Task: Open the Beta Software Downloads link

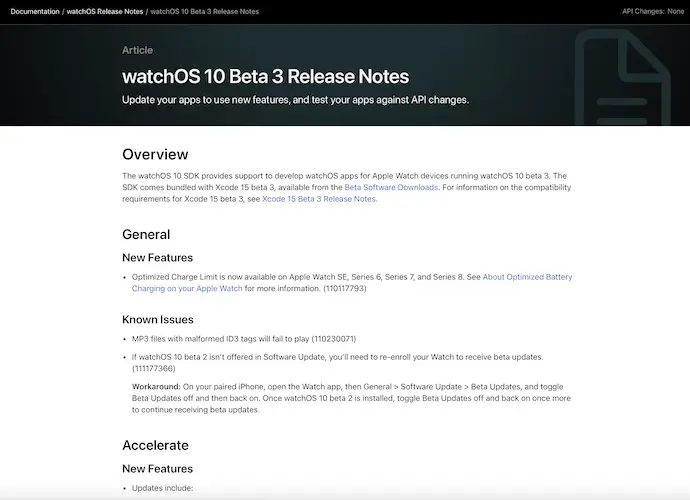Action: point(391,187)
